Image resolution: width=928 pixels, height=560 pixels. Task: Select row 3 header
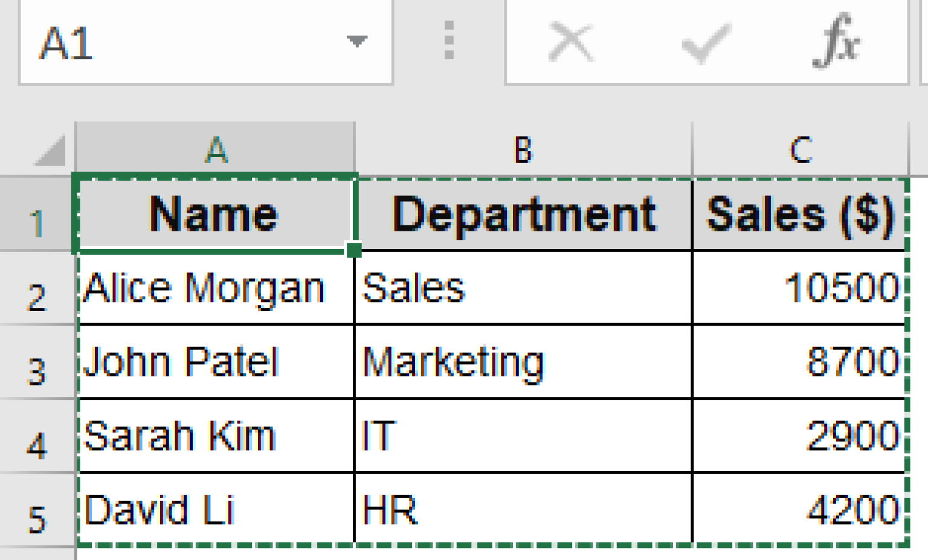tap(36, 361)
